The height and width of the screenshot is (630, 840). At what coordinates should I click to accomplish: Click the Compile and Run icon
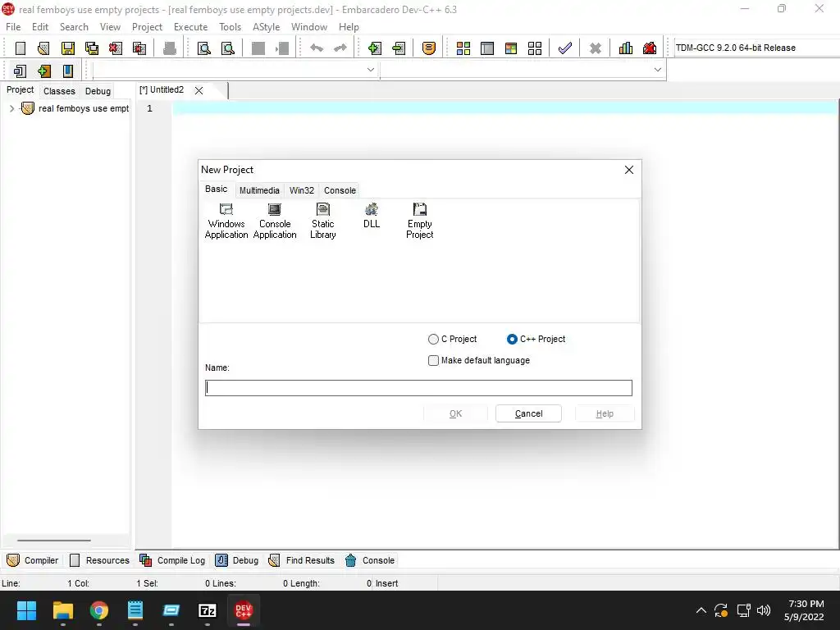[511, 48]
